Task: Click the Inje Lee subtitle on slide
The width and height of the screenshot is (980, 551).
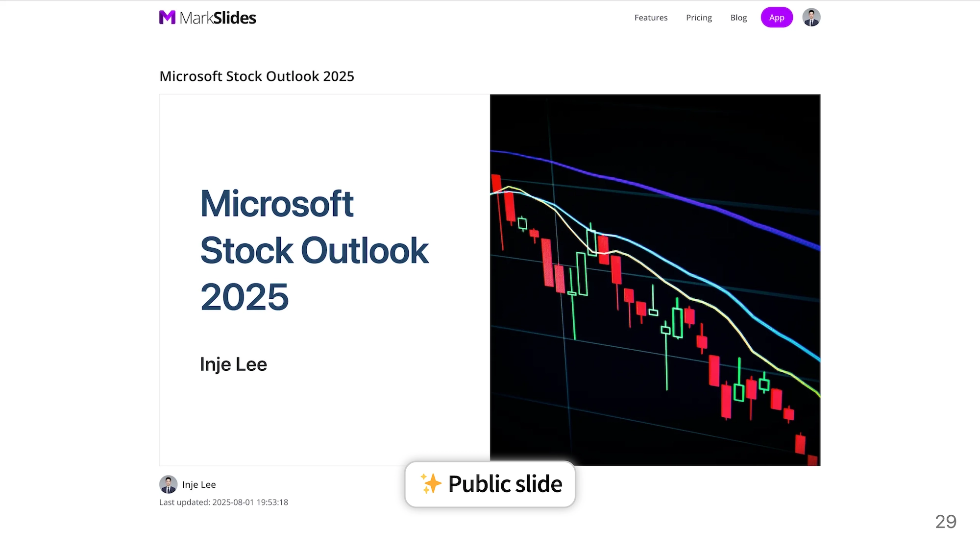Action: click(233, 364)
